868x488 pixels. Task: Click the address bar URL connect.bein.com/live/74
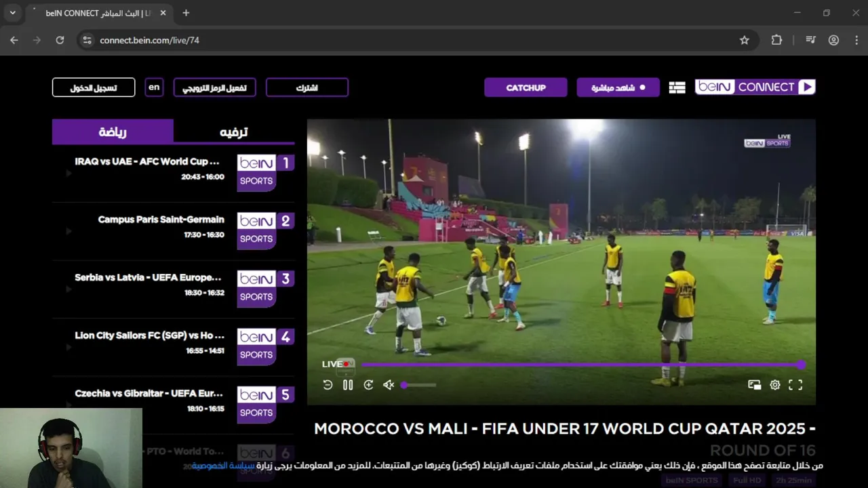point(149,40)
